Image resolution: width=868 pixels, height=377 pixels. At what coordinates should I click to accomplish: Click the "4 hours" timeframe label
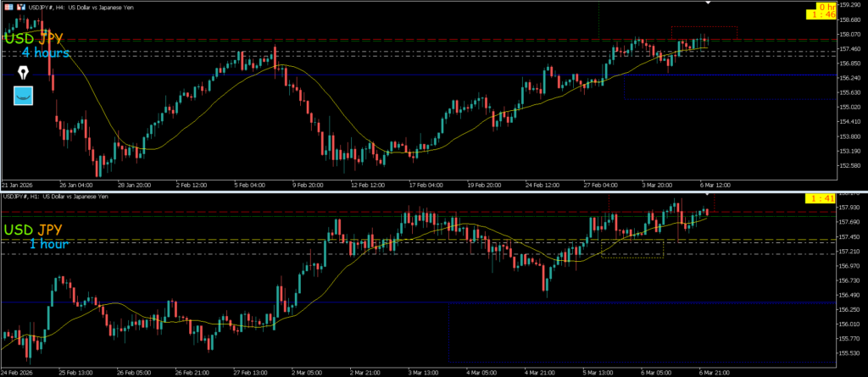[x=46, y=53]
